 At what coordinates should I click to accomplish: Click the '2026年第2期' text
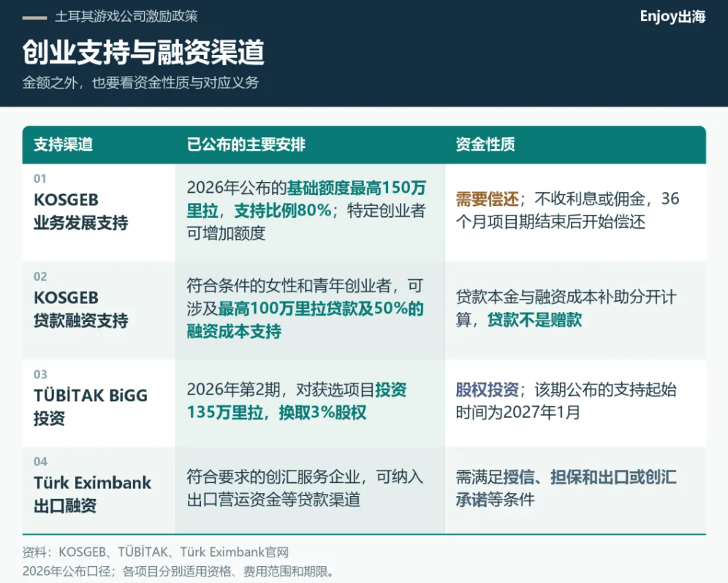[x=233, y=390]
